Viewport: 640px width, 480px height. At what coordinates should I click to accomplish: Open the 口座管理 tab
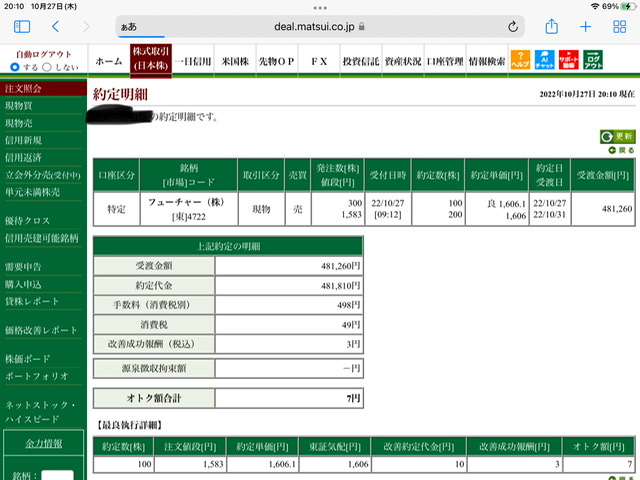click(x=445, y=61)
